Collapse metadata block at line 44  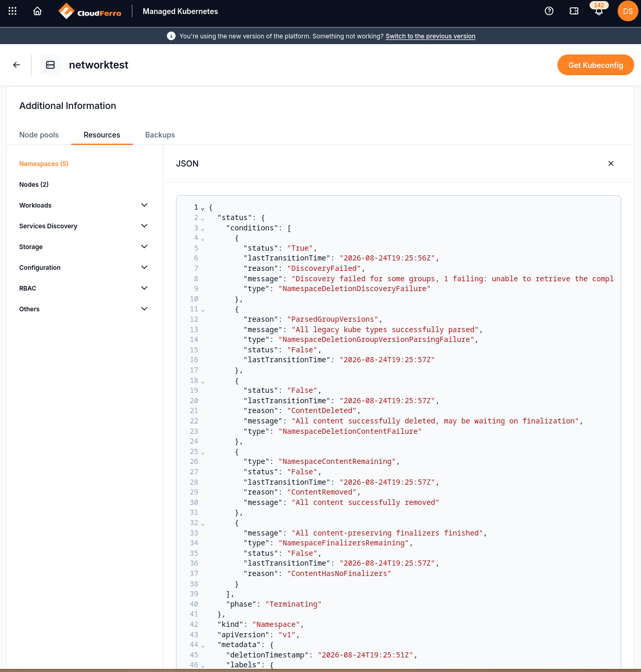(x=202, y=646)
